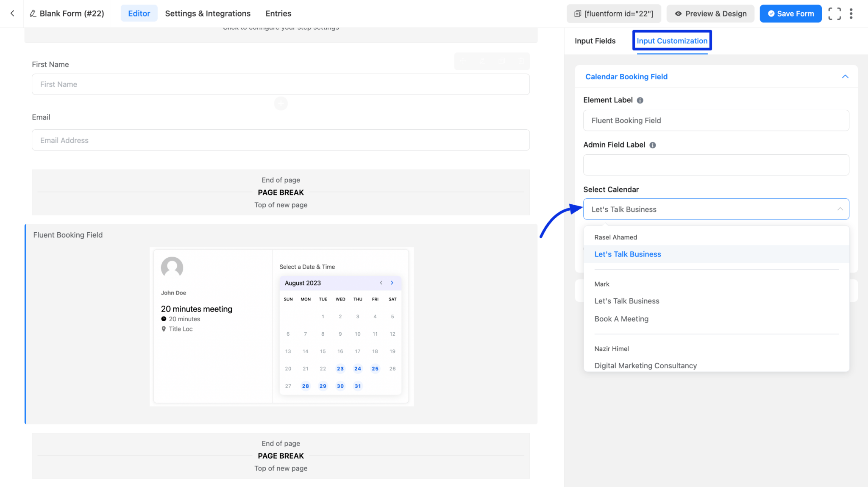This screenshot has height=487, width=868.
Task: Open the Entries tab
Action: pyautogui.click(x=278, y=13)
